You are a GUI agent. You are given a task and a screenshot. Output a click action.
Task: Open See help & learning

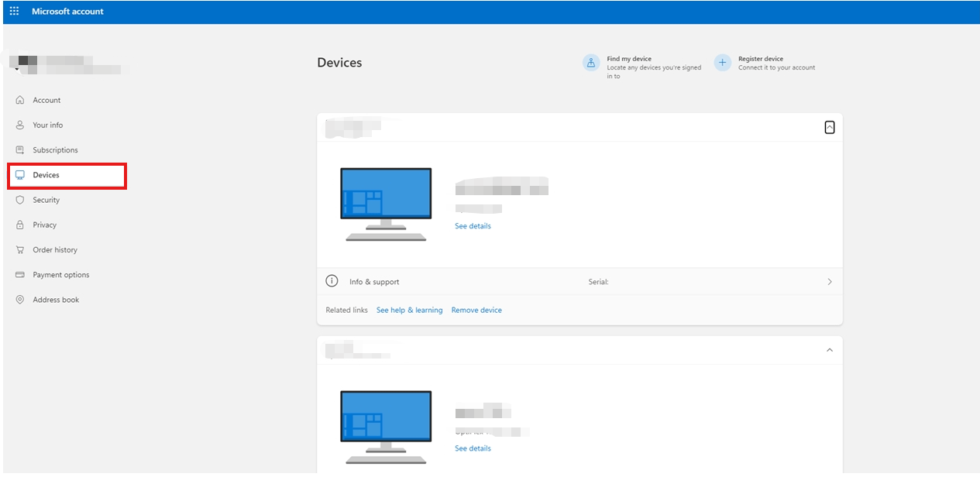click(409, 310)
